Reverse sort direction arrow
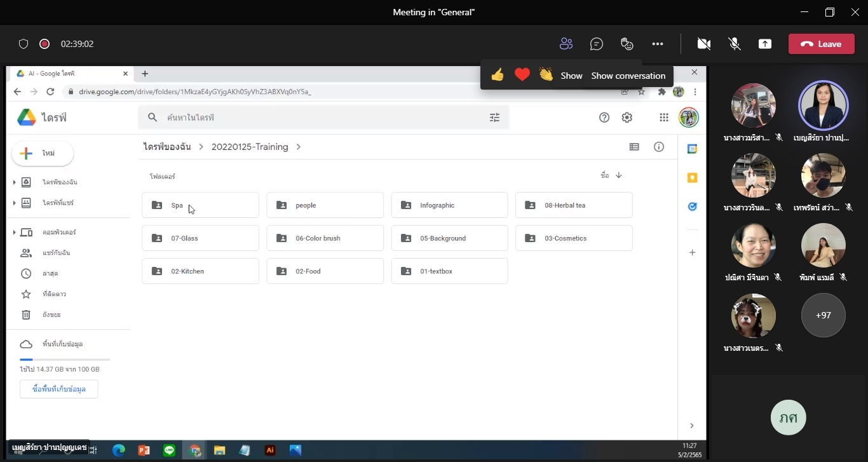 point(619,175)
